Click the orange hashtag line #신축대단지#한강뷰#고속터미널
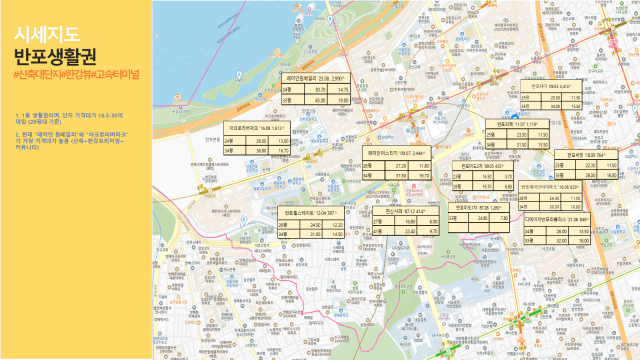640x360 pixels. click(x=76, y=74)
